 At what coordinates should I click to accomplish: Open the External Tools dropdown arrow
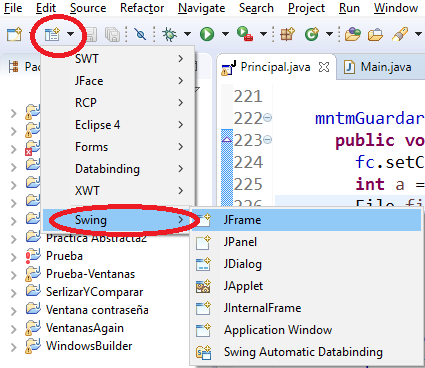[263, 34]
